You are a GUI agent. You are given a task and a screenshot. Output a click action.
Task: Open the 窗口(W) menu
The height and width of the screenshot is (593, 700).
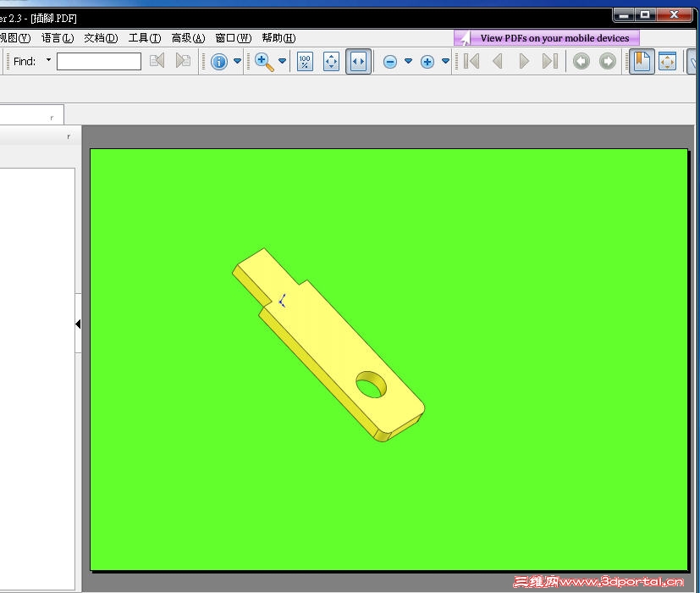(234, 38)
